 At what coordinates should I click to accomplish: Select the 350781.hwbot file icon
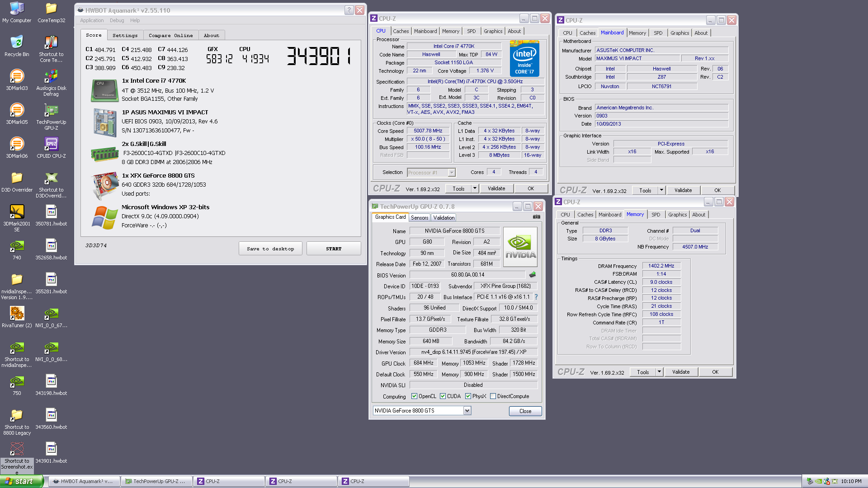51,215
